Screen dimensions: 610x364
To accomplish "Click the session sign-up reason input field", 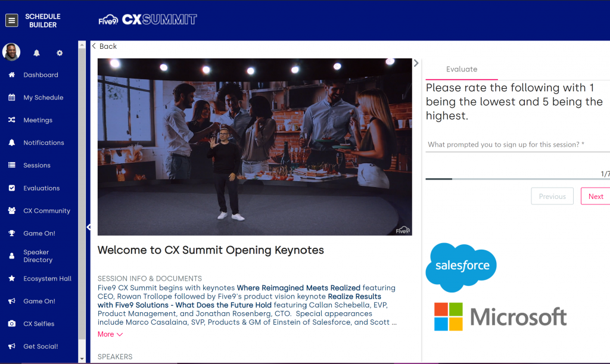I will pyautogui.click(x=518, y=145).
